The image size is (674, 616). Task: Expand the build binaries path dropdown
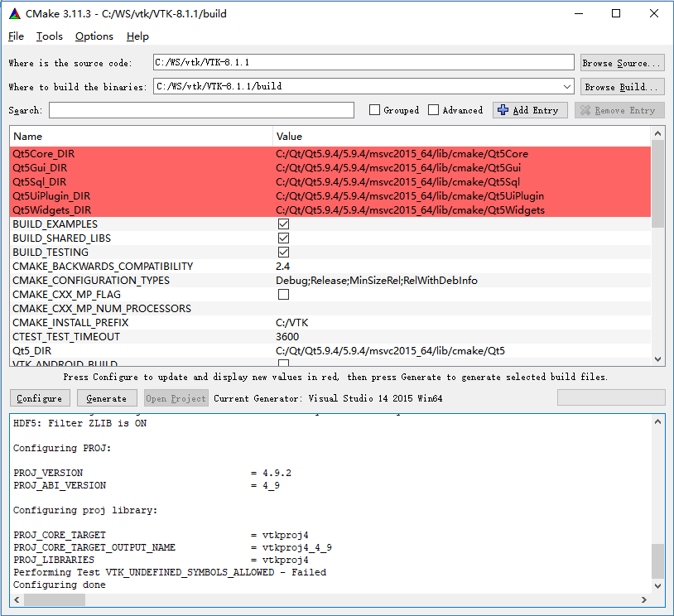[x=566, y=87]
